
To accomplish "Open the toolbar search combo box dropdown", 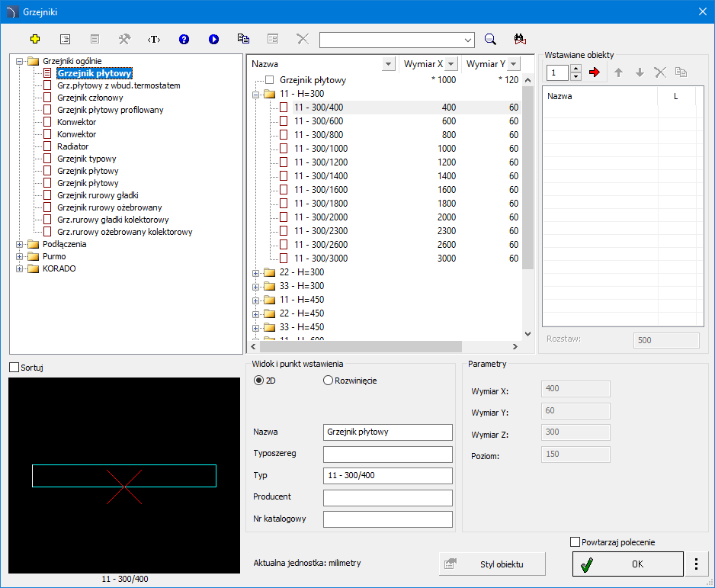I will point(467,40).
